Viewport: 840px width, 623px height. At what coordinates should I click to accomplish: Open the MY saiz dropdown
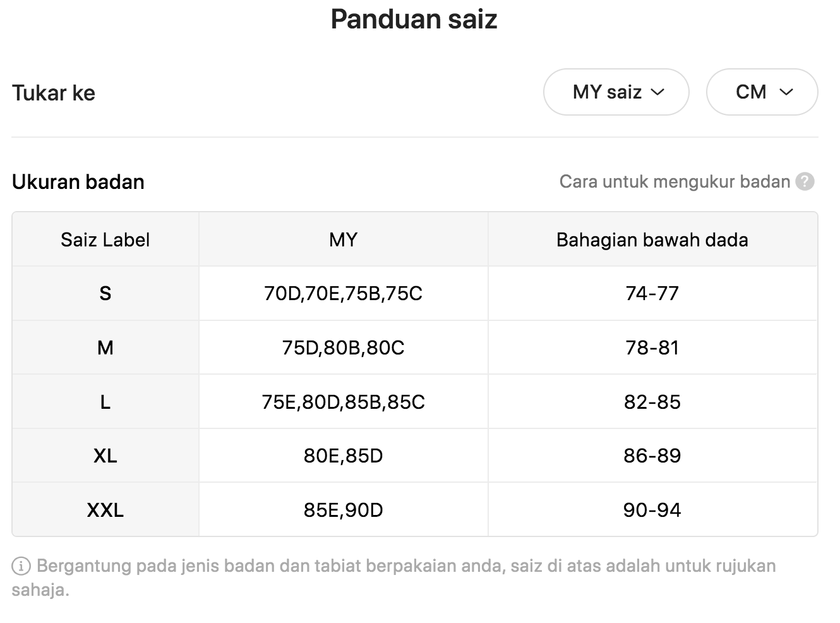616,92
